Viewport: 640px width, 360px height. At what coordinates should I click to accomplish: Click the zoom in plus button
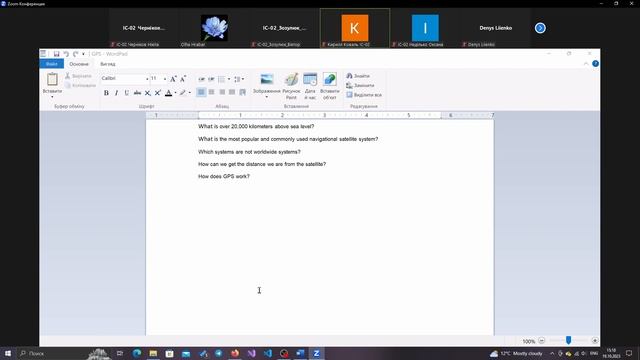click(595, 340)
